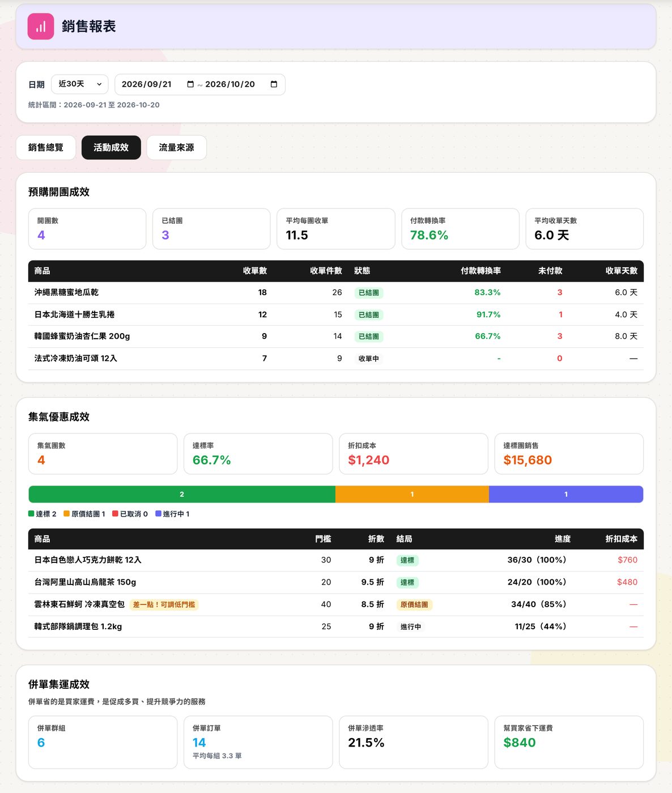Click the 併單群組 value 6
Viewport: 672px width, 793px height.
pos(41,743)
